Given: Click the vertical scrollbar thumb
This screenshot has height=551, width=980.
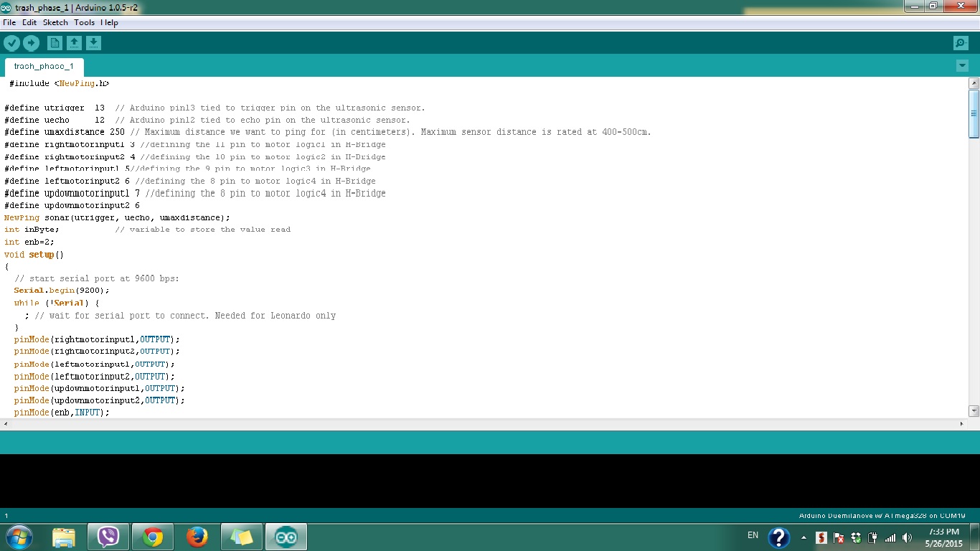Looking at the screenshot, I should 974,113.
